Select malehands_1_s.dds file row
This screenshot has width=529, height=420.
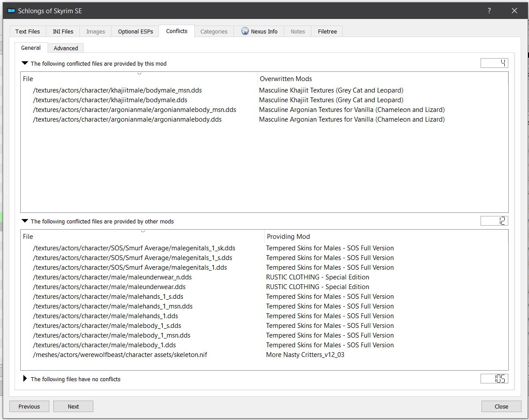point(264,297)
